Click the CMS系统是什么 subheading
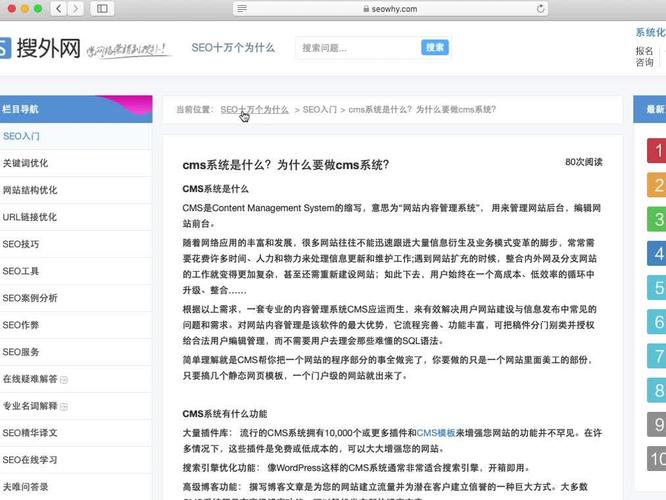 [215, 189]
